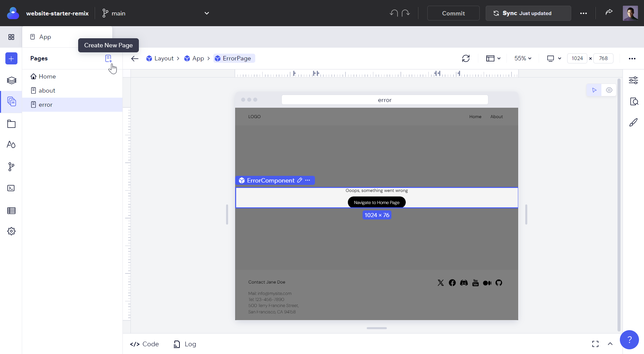Open ErrorComponent more options dots
The image size is (644, 354).
click(x=308, y=180)
